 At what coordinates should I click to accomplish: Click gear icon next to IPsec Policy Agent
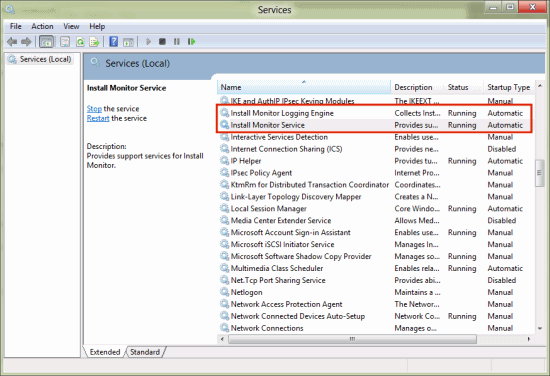[x=224, y=173]
